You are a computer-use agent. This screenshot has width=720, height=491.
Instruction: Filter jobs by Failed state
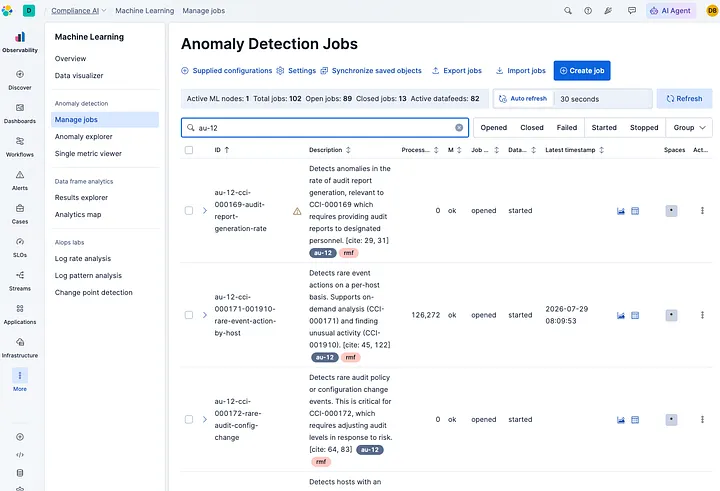(567, 128)
